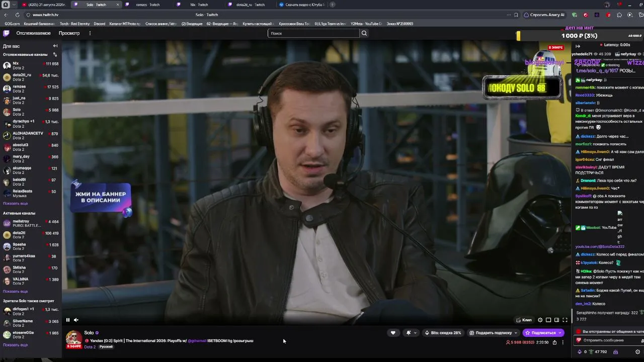
Task: Open the VALBINA channel in the sidebar
Action: (x=31, y=281)
